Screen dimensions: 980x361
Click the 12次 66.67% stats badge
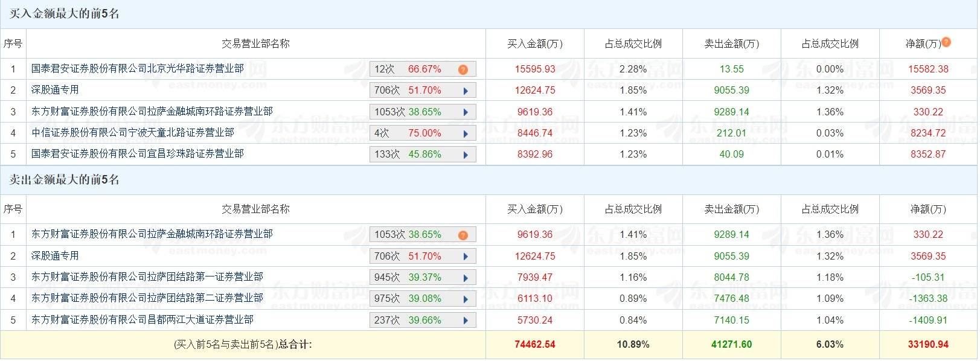click(417, 69)
